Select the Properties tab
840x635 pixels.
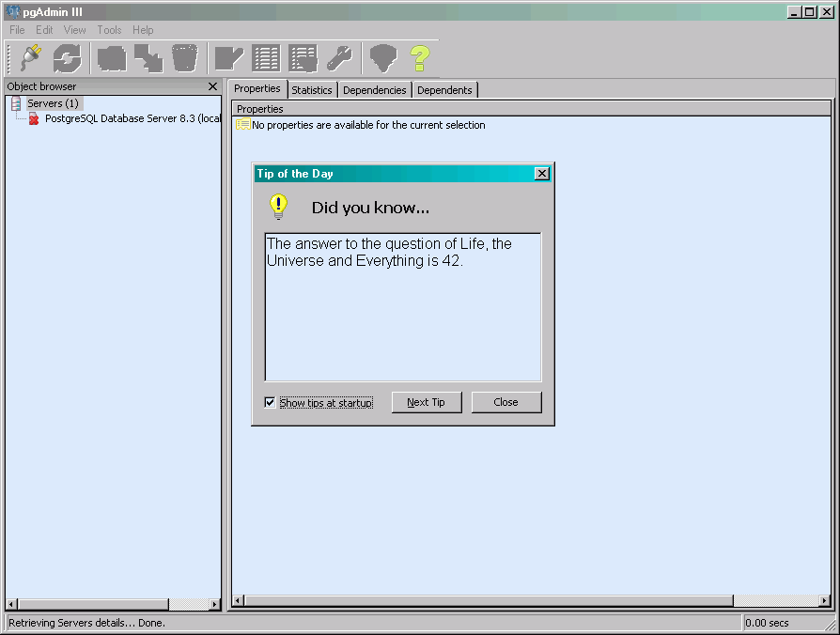257,89
